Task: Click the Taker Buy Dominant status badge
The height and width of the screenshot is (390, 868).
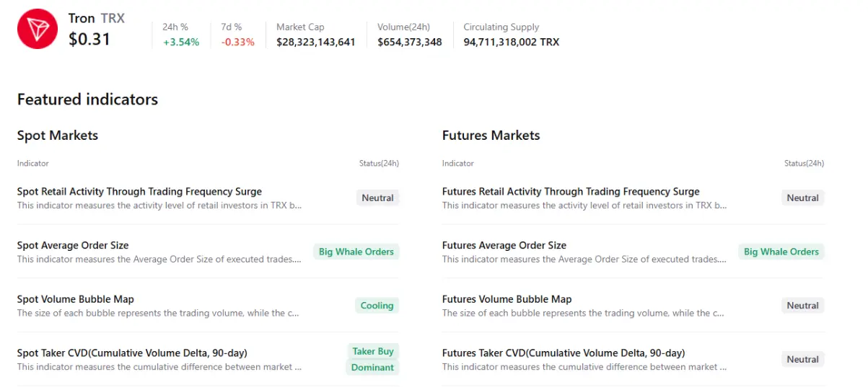Action: click(x=372, y=359)
